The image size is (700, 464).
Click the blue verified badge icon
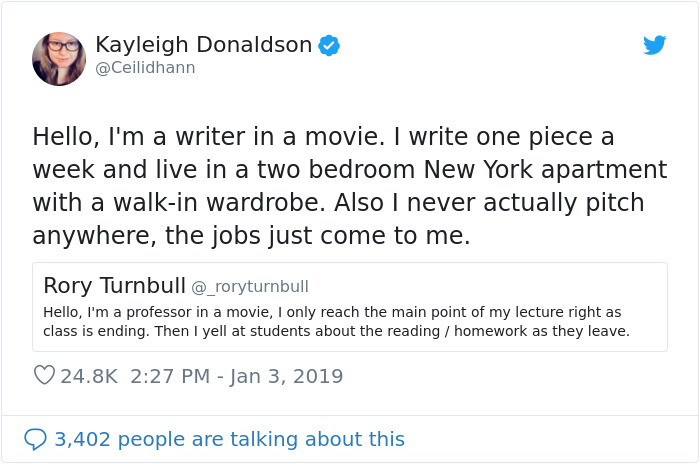(x=329, y=45)
